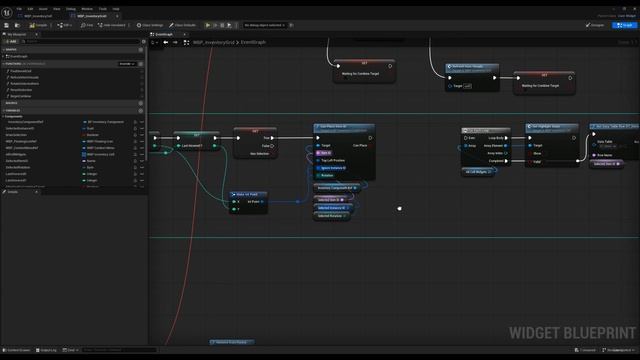This screenshot has height=360, width=640.
Task: Click the My Blueprint search field
Action: pyautogui.click(x=80, y=42)
